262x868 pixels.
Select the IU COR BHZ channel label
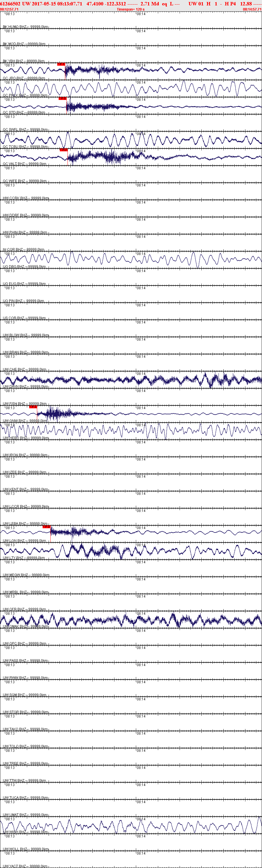24,249
